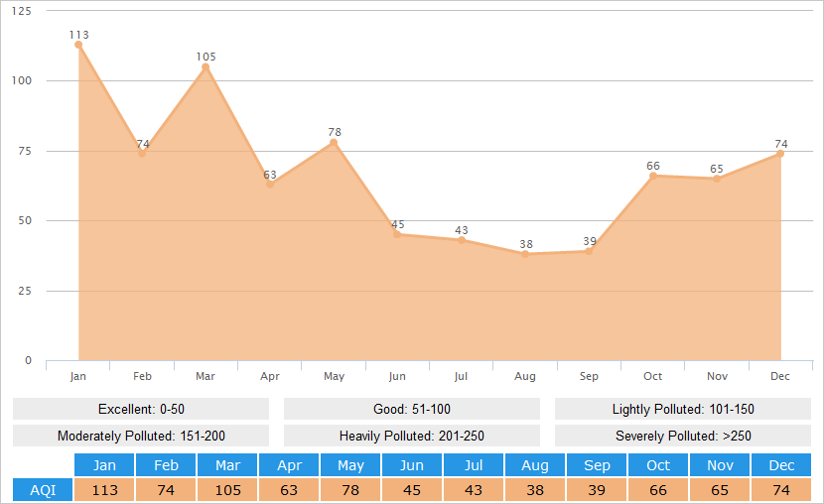The image size is (824, 504).
Task: Click the Aug label on chart x-axis
Action: [525, 376]
